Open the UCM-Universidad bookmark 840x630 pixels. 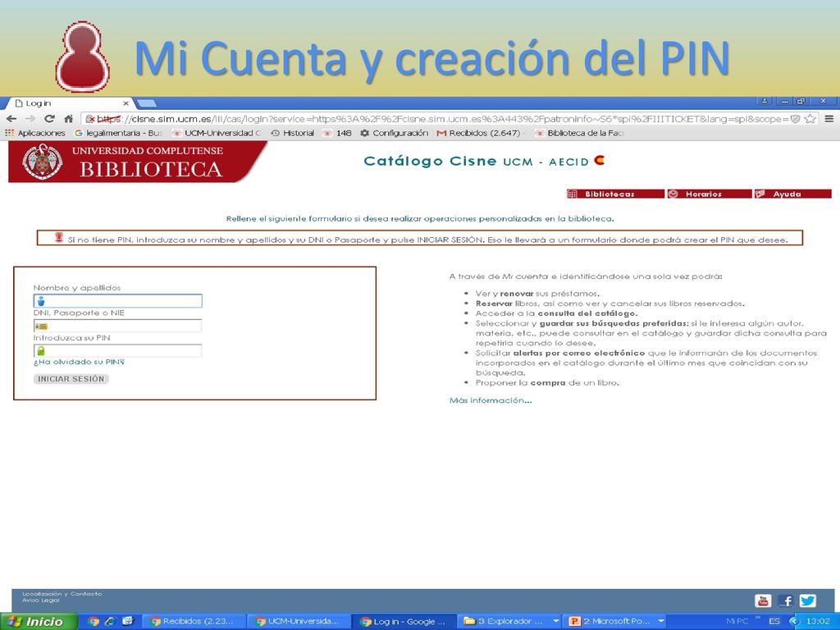point(217,133)
